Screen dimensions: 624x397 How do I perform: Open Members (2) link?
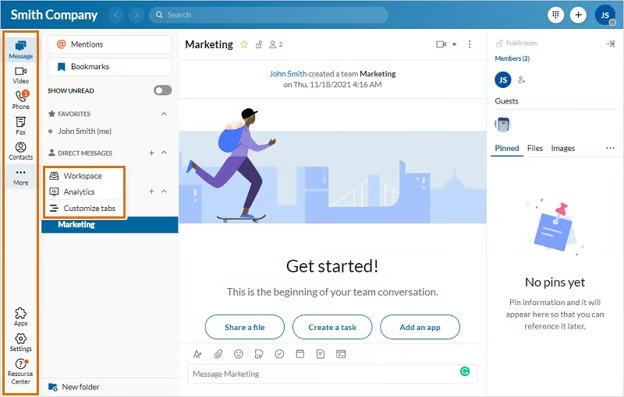tap(512, 58)
